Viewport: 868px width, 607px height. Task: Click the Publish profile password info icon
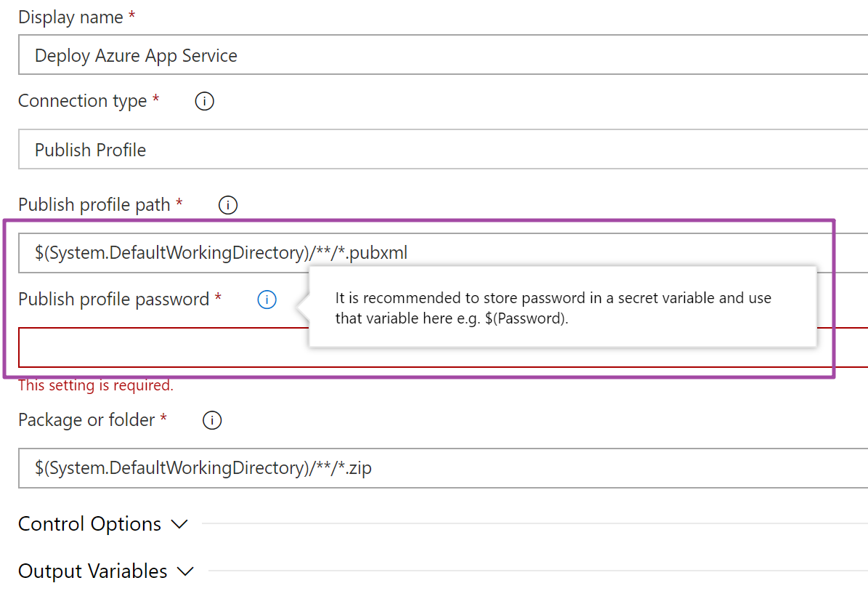coord(267,300)
